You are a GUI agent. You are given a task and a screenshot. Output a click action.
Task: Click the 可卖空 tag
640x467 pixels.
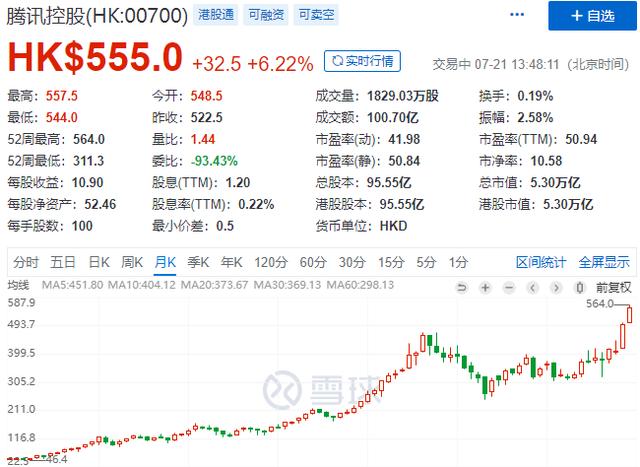coord(316,15)
